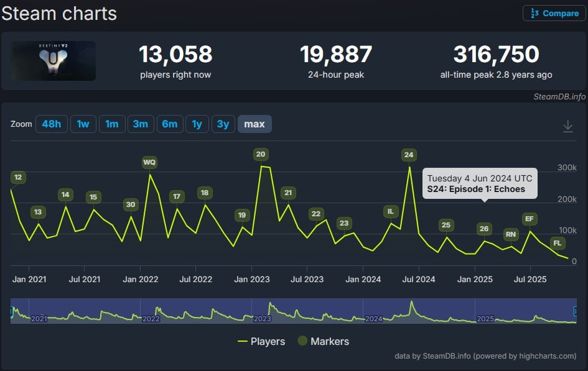Screen dimensions: 588x371
Task: Choose the 3m zoom button
Action: pyautogui.click(x=141, y=124)
